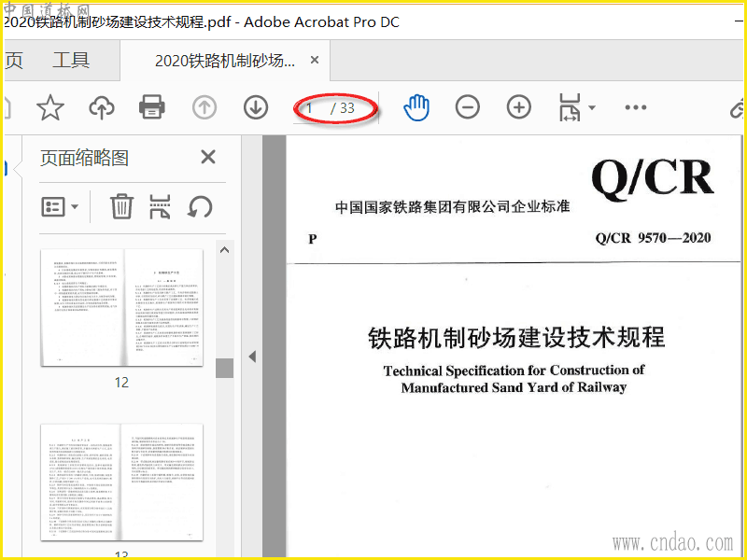This screenshot has height=560, width=747.
Task: Go to the next page with the down arrow
Action: pos(256,107)
